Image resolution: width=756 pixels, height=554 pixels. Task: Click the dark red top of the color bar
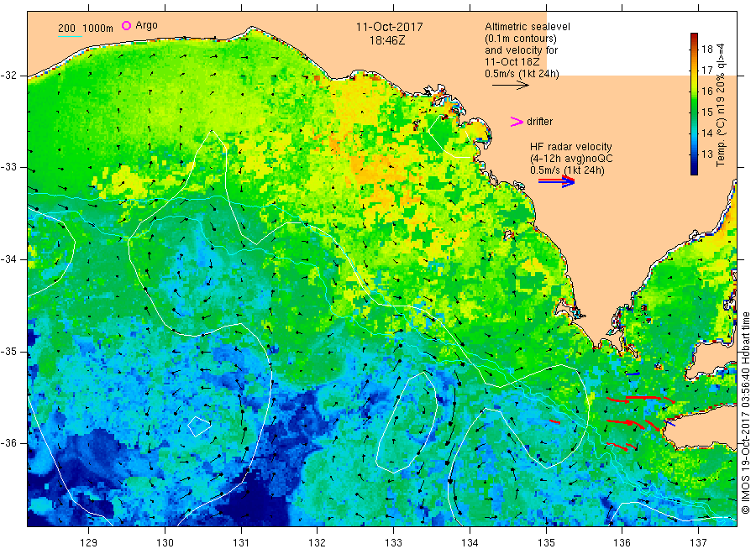[x=694, y=36]
